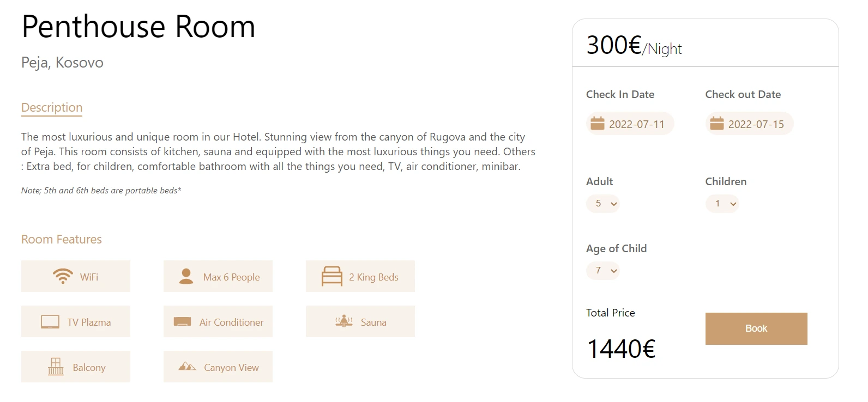Click the 1440€ total price value
The height and width of the screenshot is (402, 868).
(x=621, y=349)
